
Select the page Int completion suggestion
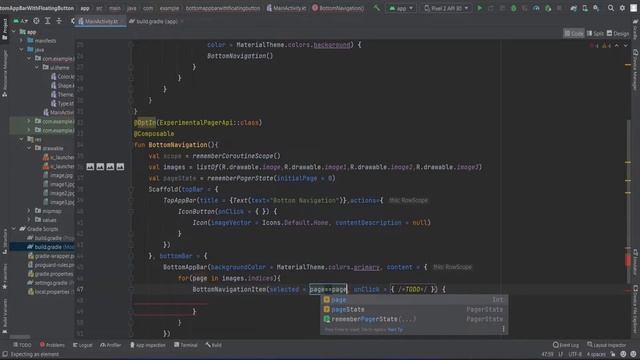pos(414,300)
